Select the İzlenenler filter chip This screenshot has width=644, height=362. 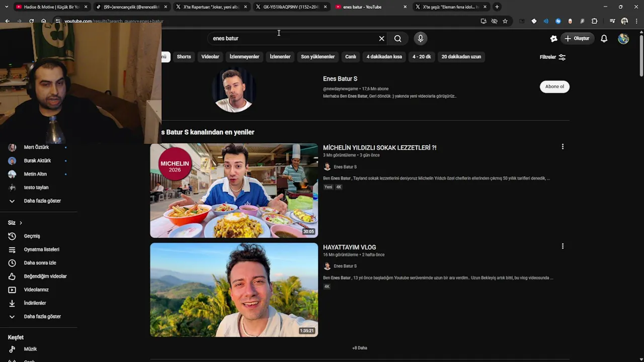coord(280,57)
